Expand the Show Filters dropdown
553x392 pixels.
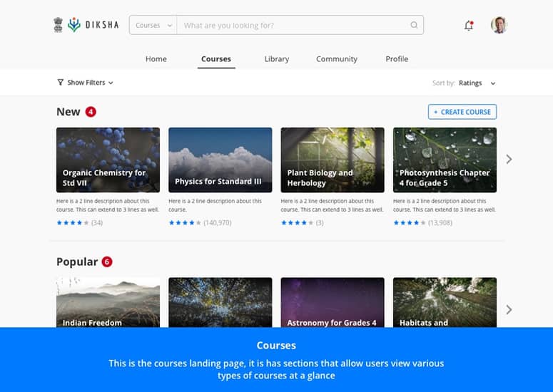[85, 83]
